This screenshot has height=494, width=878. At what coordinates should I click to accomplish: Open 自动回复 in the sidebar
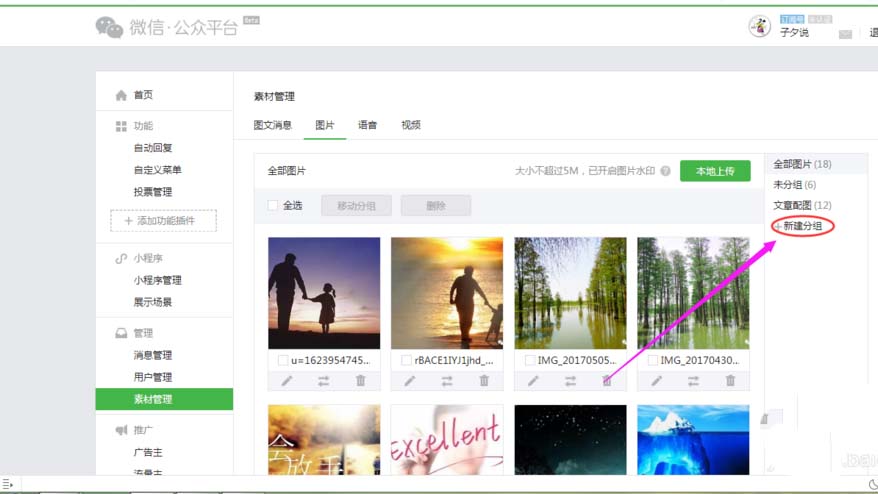click(153, 148)
